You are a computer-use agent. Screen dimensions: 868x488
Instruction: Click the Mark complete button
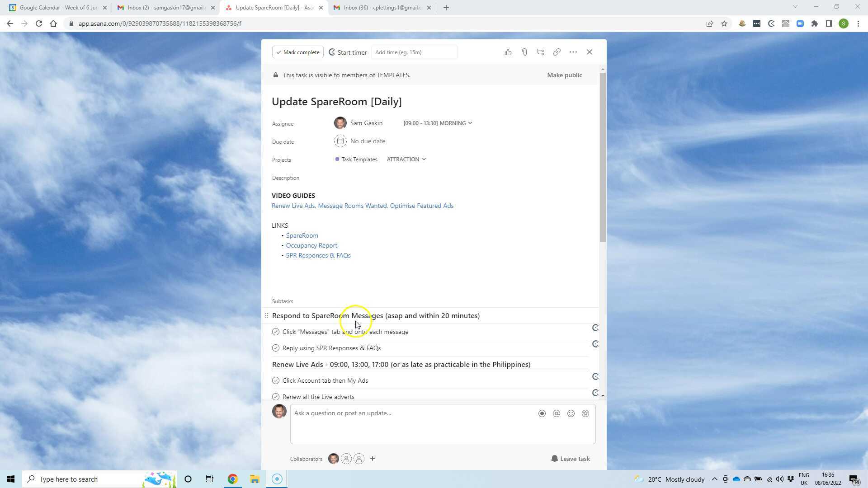298,52
